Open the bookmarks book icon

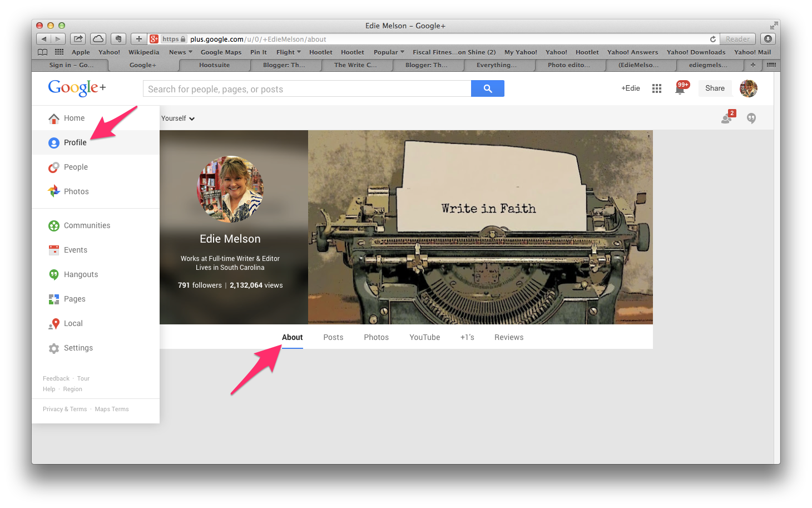point(43,52)
